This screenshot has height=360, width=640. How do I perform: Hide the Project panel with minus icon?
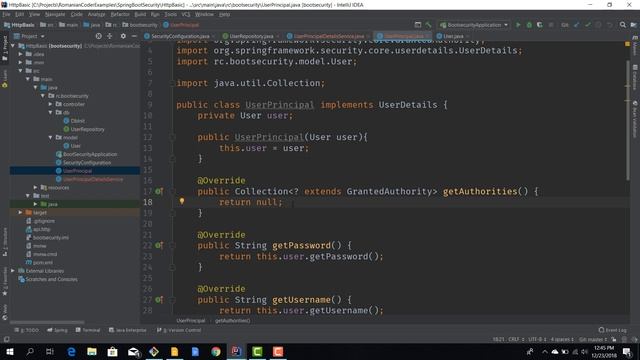(x=134, y=36)
